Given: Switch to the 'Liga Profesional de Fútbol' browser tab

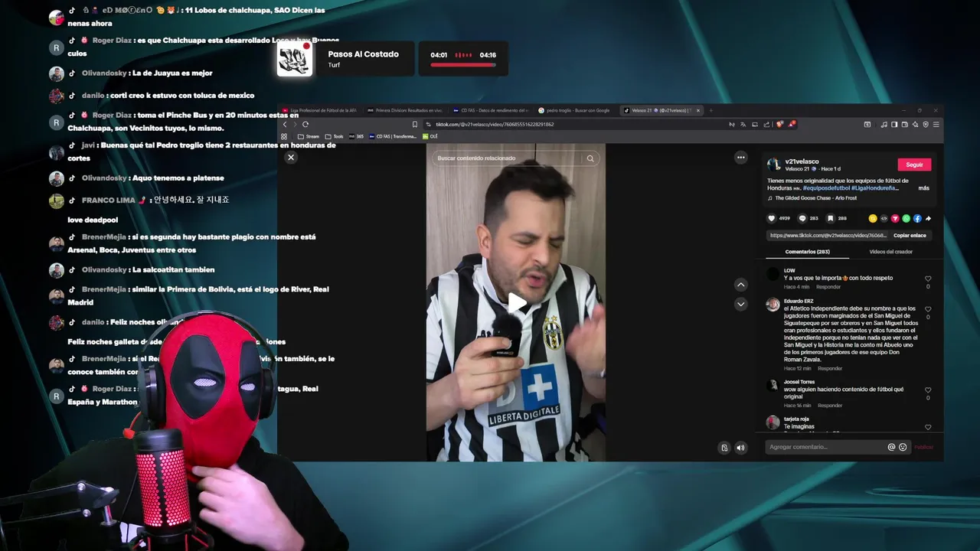Looking at the screenshot, I should [x=320, y=110].
